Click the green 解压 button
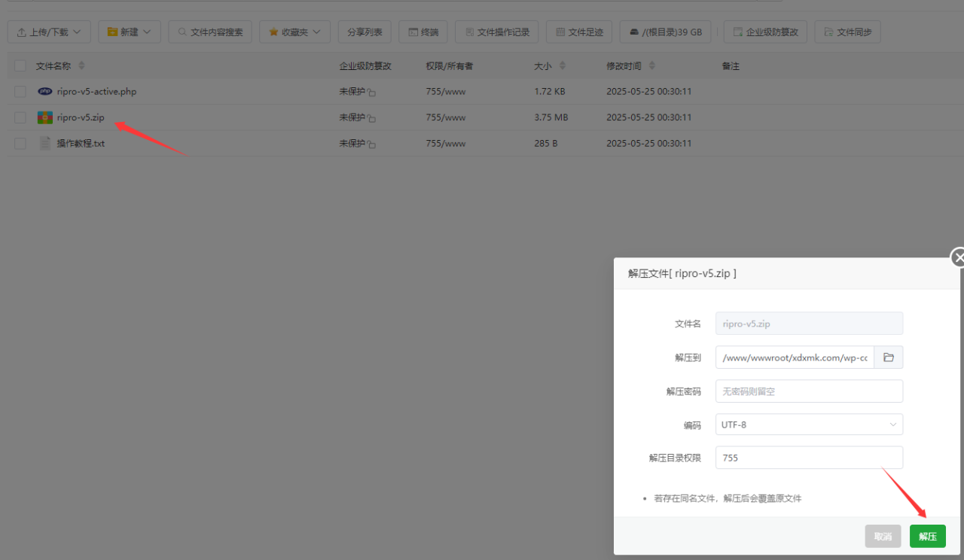Viewport: 964px width, 560px height. [x=928, y=537]
